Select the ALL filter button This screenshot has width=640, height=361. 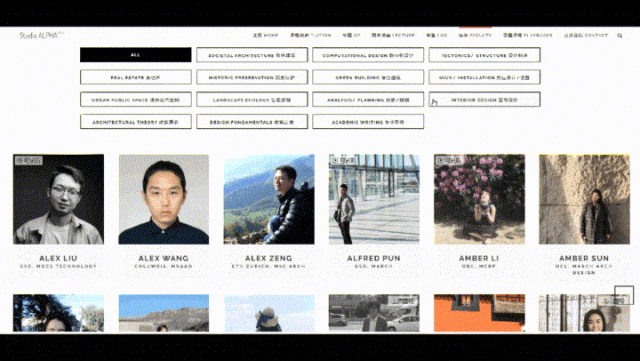tap(136, 55)
